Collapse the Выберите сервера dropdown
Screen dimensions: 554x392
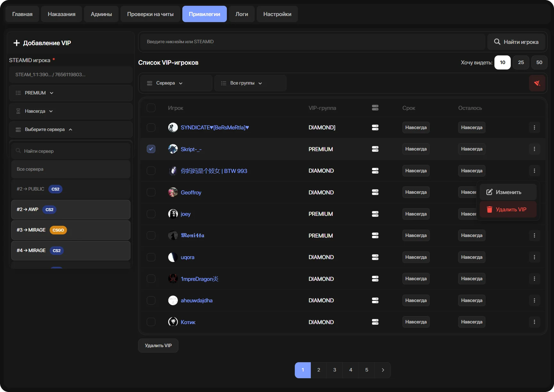click(71, 129)
